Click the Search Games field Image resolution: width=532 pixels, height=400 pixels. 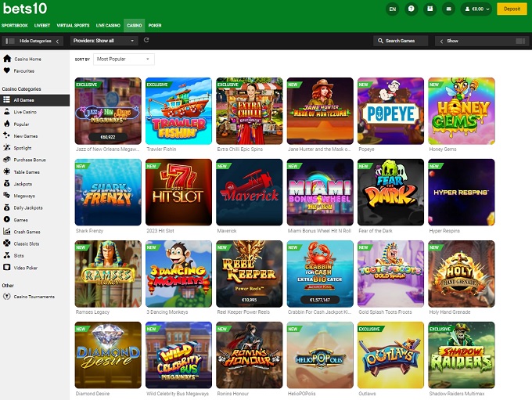click(x=400, y=41)
